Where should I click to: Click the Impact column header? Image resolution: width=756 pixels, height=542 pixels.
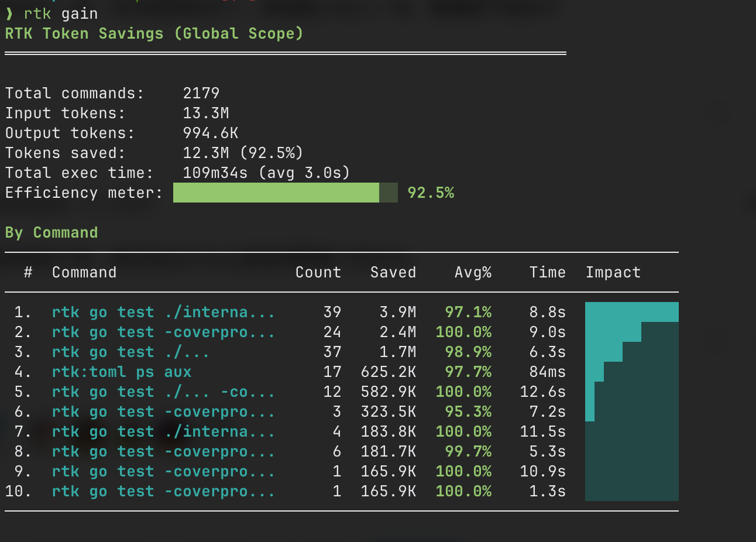[x=613, y=272]
